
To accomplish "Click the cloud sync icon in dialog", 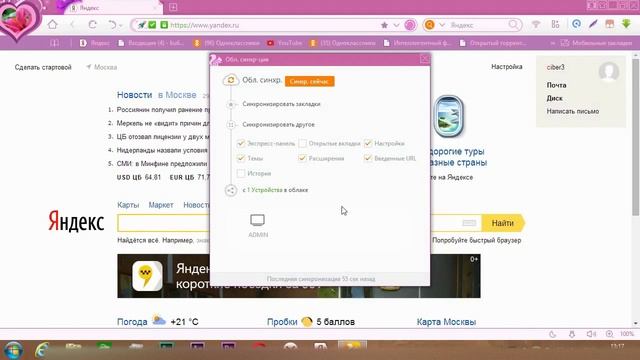I will click(x=231, y=80).
